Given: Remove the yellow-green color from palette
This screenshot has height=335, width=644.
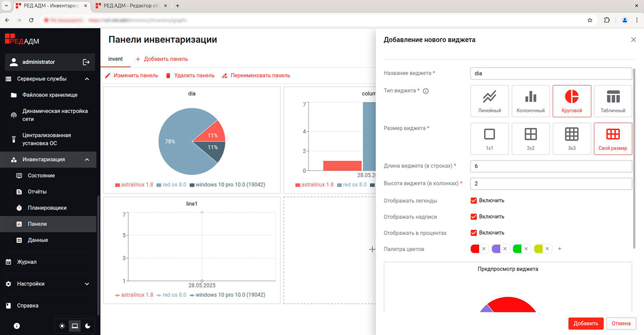Looking at the screenshot, I should [x=547, y=249].
